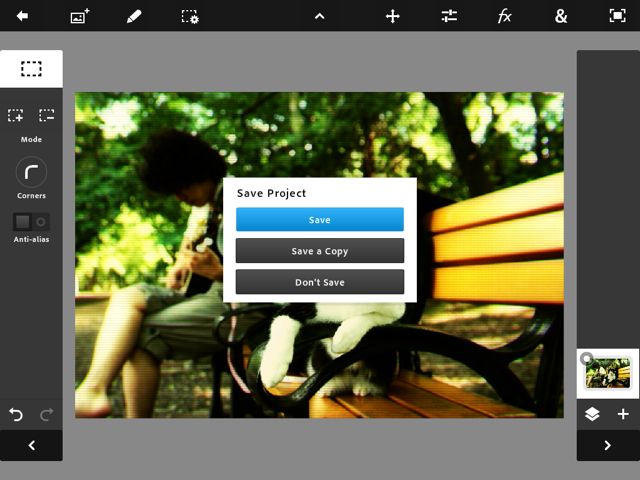The width and height of the screenshot is (640, 480).
Task: Open the ampersand options menu
Action: pyautogui.click(x=561, y=16)
